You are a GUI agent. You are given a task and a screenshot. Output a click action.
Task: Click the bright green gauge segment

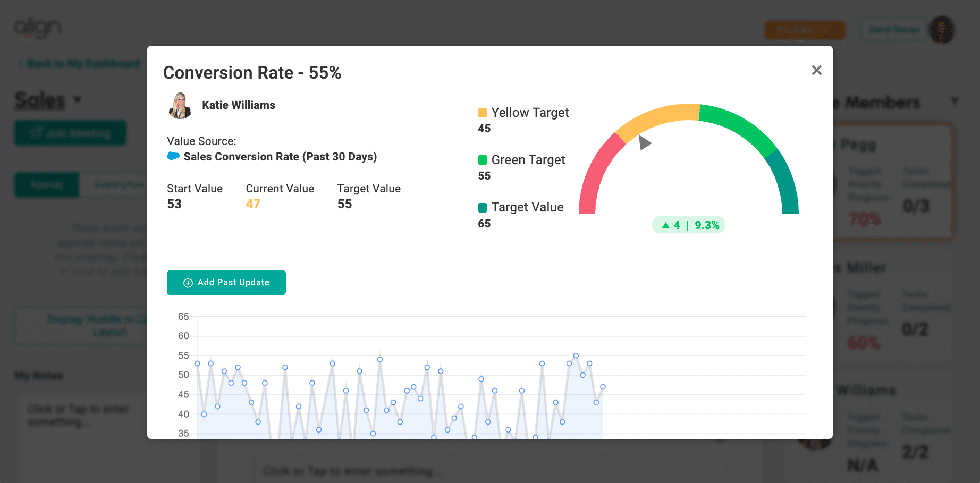pyautogui.click(x=741, y=126)
